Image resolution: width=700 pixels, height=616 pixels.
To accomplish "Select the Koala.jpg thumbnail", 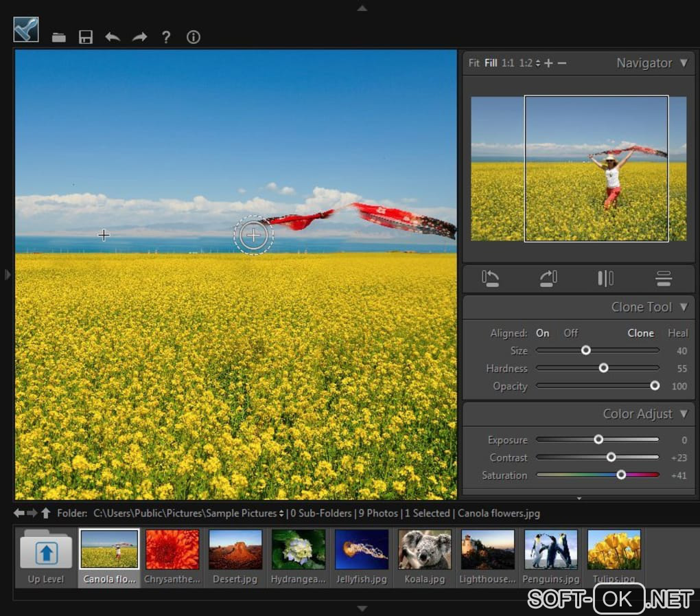I will [424, 549].
